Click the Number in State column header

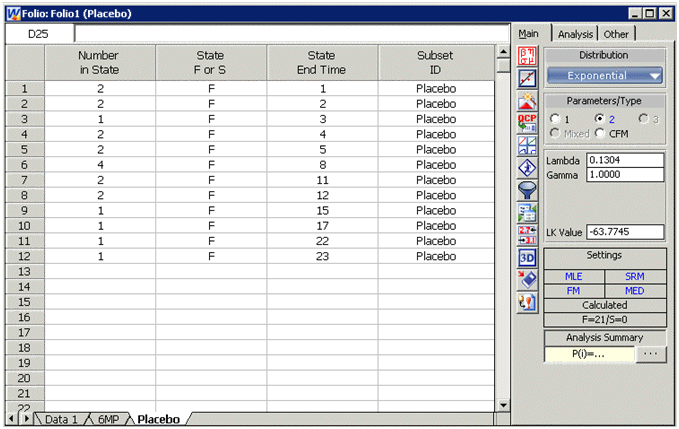pyautogui.click(x=100, y=62)
